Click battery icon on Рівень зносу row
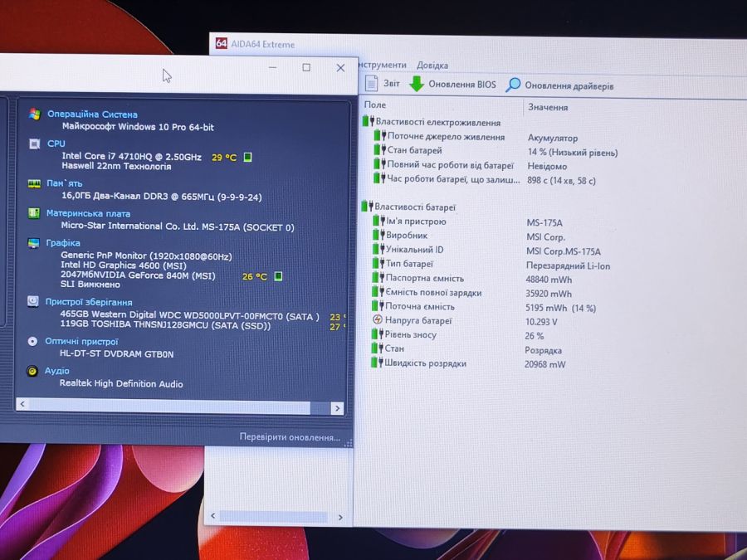Screen dimensions: 747x560 pos(378,334)
